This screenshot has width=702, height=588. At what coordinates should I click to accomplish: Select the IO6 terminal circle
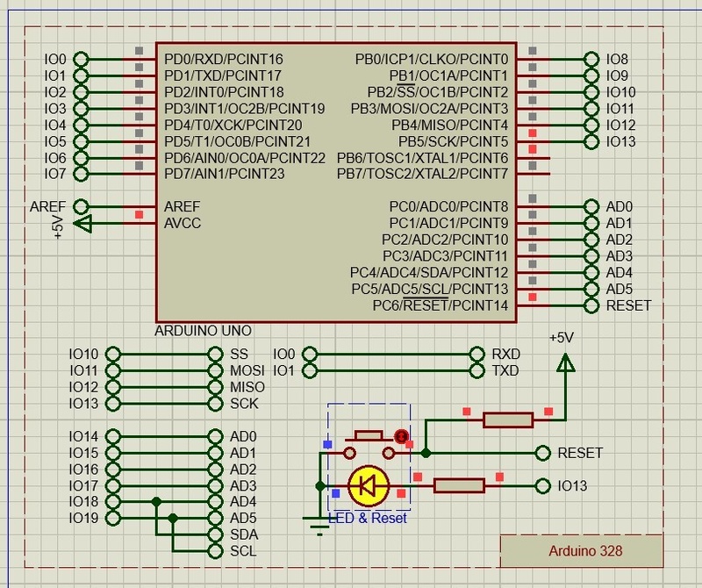[x=81, y=158]
